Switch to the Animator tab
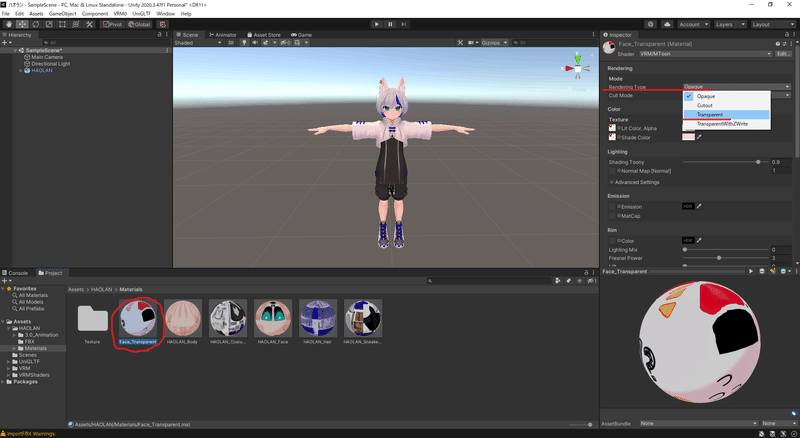 223,35
